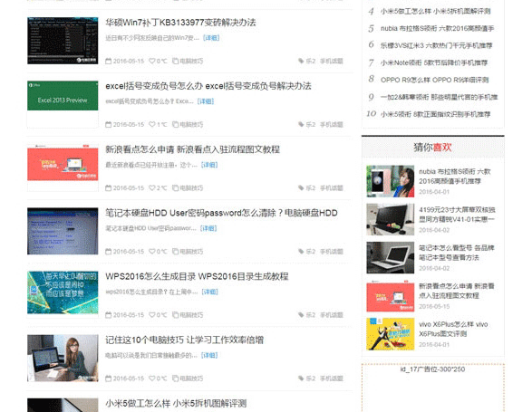Click tag icon on 笔记本硬盘HDD article row

pyautogui.click(x=301, y=251)
